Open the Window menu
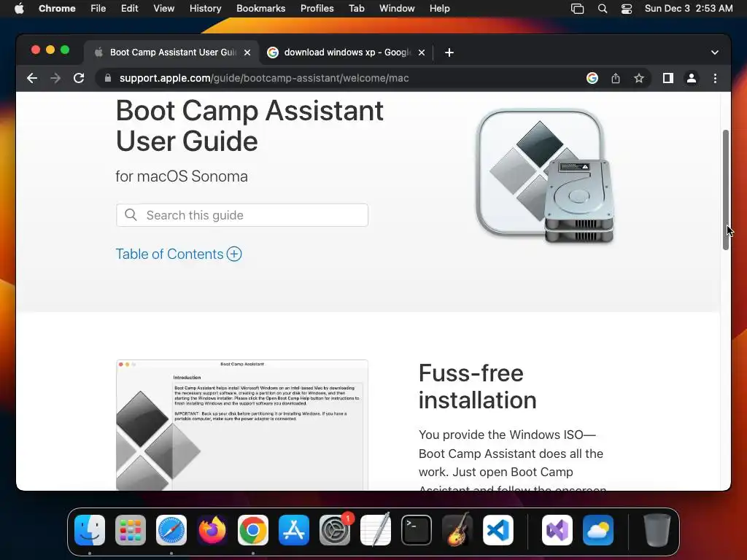This screenshot has width=747, height=560. [397, 9]
